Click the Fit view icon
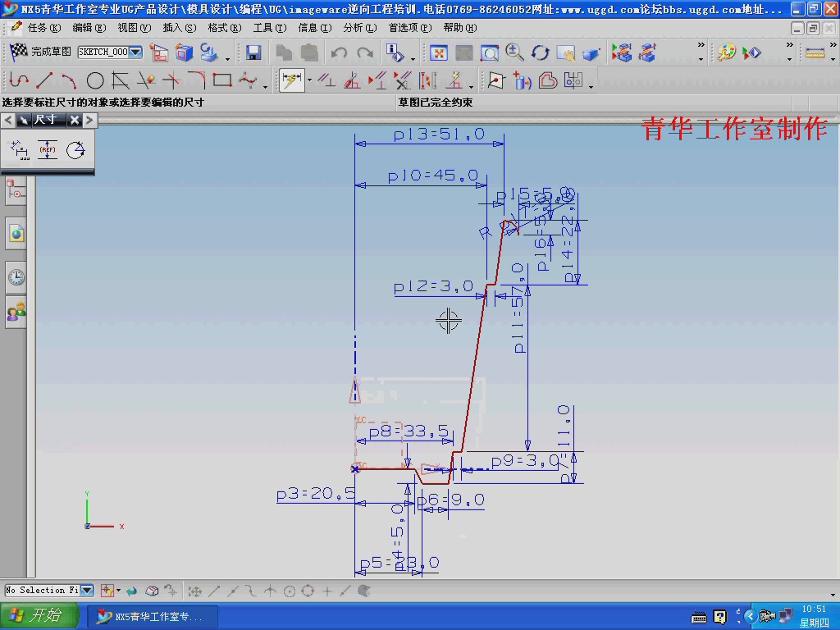This screenshot has width=840, height=630. 438,52
